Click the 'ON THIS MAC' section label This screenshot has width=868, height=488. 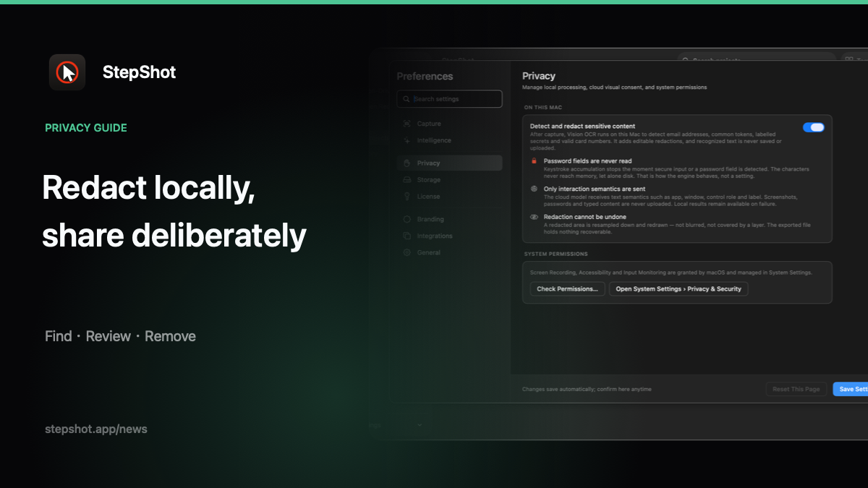pos(544,107)
